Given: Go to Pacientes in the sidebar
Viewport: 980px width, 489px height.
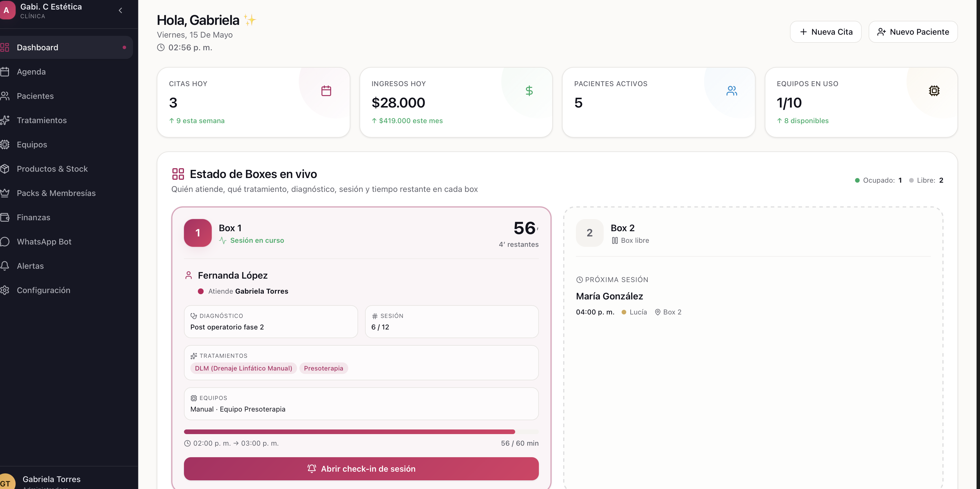Looking at the screenshot, I should [x=66, y=96].
